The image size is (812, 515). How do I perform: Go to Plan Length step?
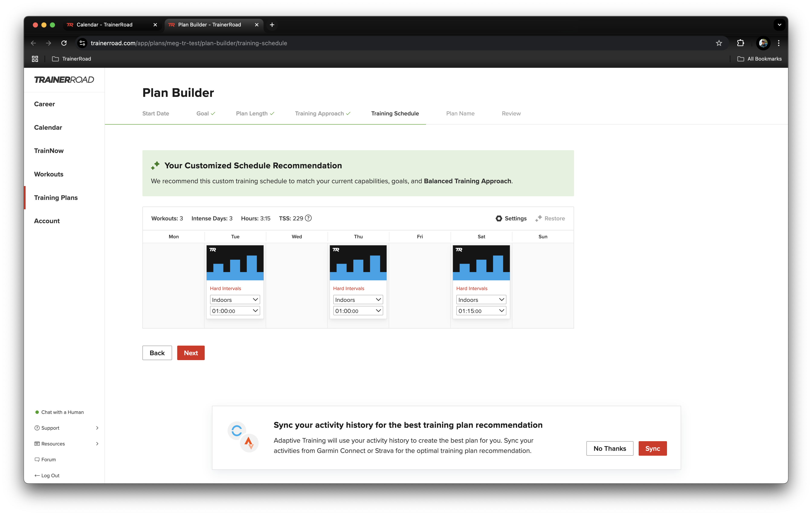[x=255, y=113]
